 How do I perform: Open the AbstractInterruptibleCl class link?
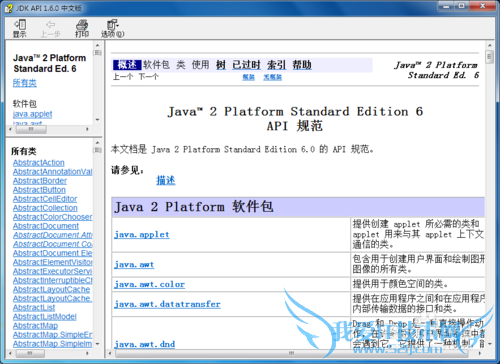coord(52,280)
